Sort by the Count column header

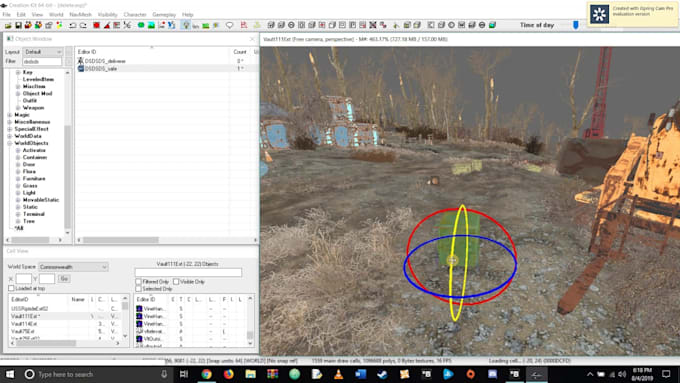tap(240, 52)
